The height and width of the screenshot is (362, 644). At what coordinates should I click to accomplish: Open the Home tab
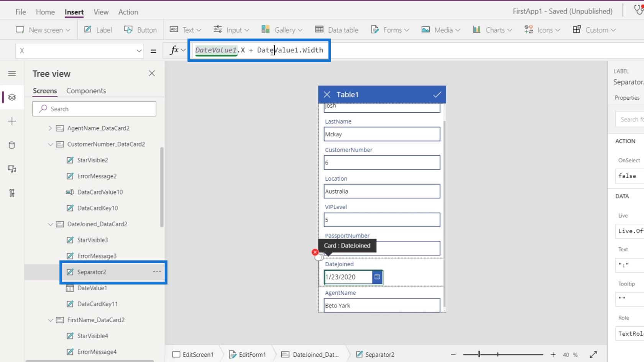tap(45, 12)
